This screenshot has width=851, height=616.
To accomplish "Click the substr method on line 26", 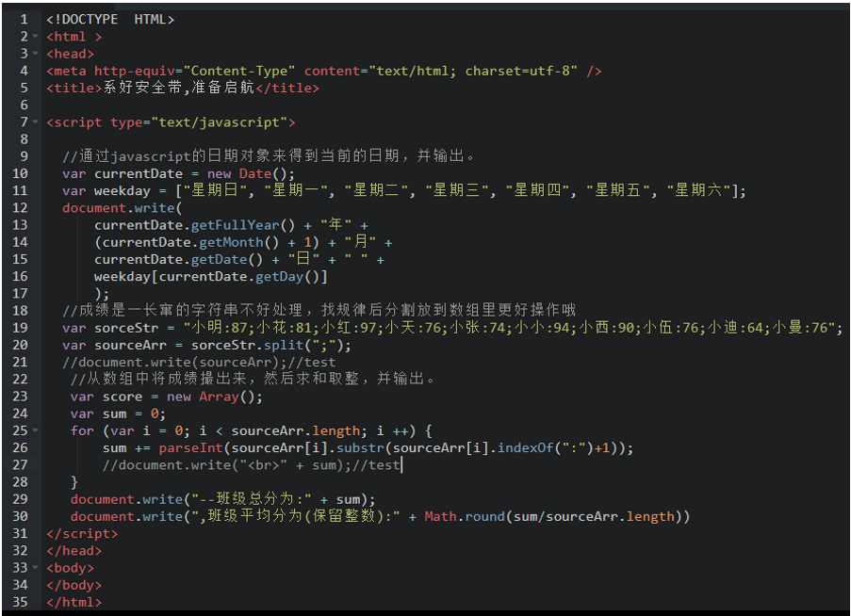I will (x=360, y=448).
